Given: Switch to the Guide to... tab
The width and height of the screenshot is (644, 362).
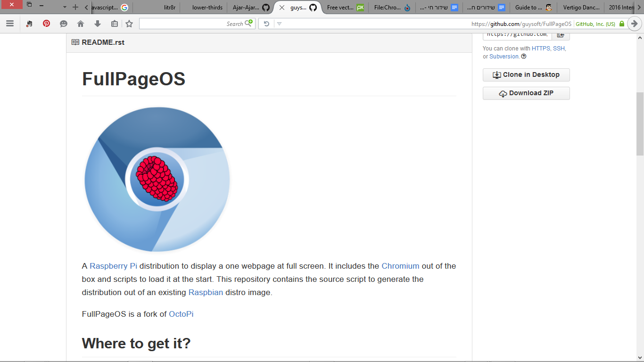Looking at the screenshot, I should tap(533, 8).
